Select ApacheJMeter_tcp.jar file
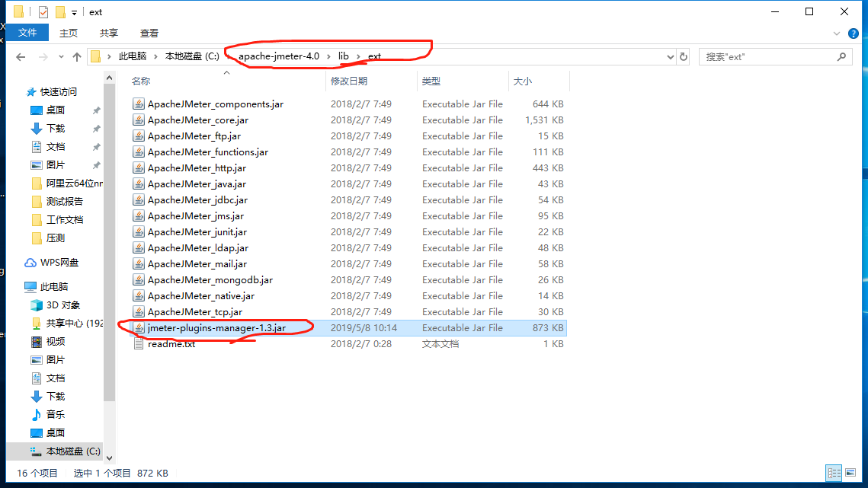This screenshot has height=488, width=868. click(x=195, y=313)
